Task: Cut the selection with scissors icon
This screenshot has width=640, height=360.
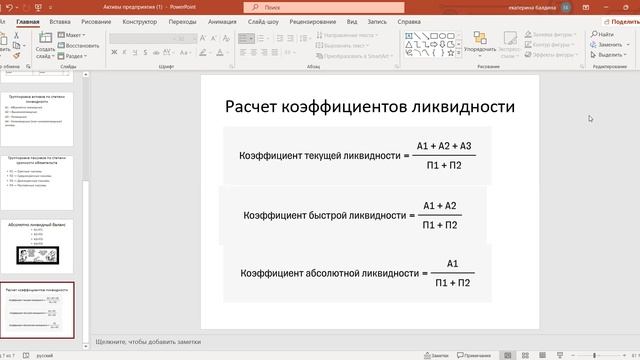Action: 16,36
